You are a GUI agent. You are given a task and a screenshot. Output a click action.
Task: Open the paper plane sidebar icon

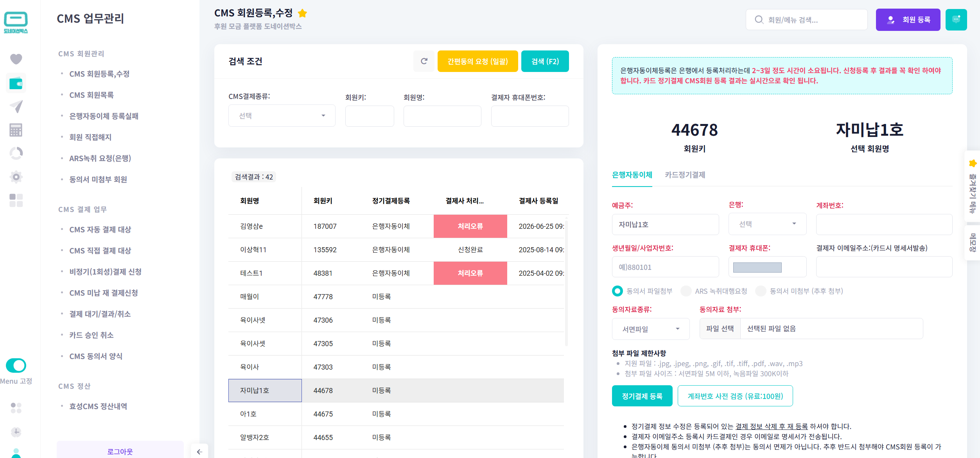point(16,106)
